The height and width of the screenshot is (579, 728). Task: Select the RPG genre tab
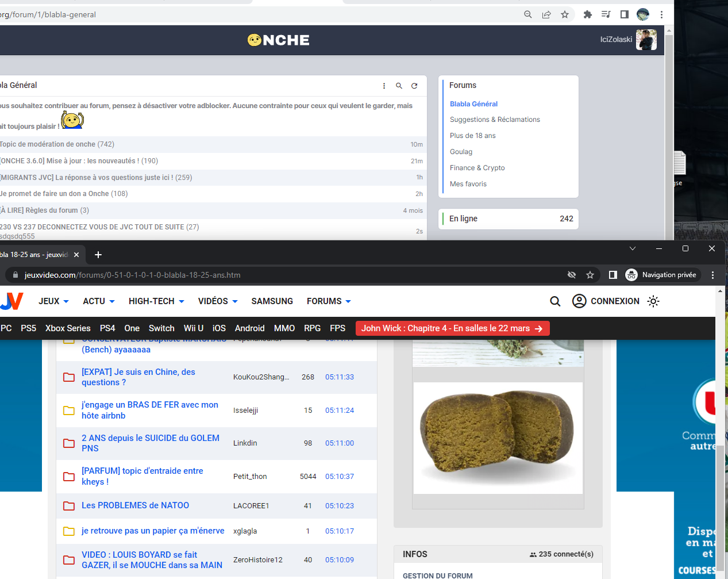tap(313, 328)
